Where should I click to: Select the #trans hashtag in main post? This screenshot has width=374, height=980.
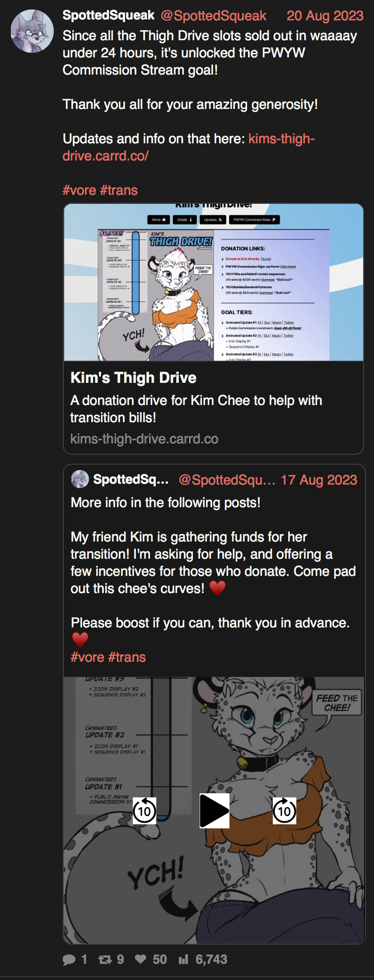119,190
